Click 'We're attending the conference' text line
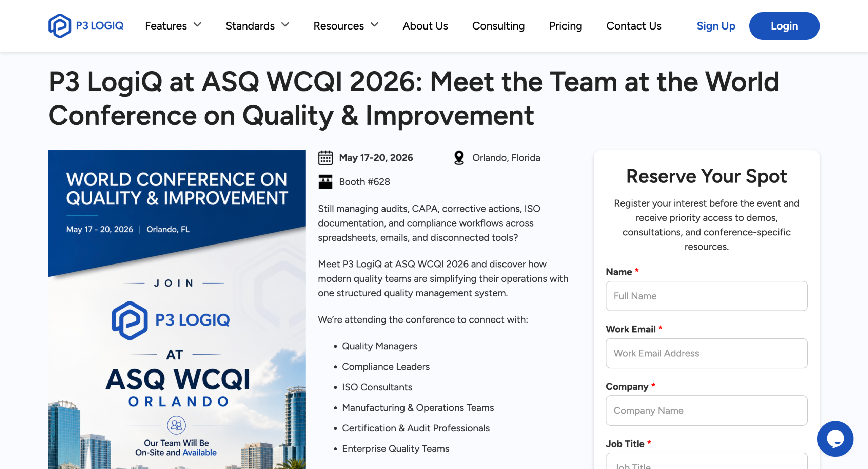The height and width of the screenshot is (469, 868). click(x=423, y=319)
